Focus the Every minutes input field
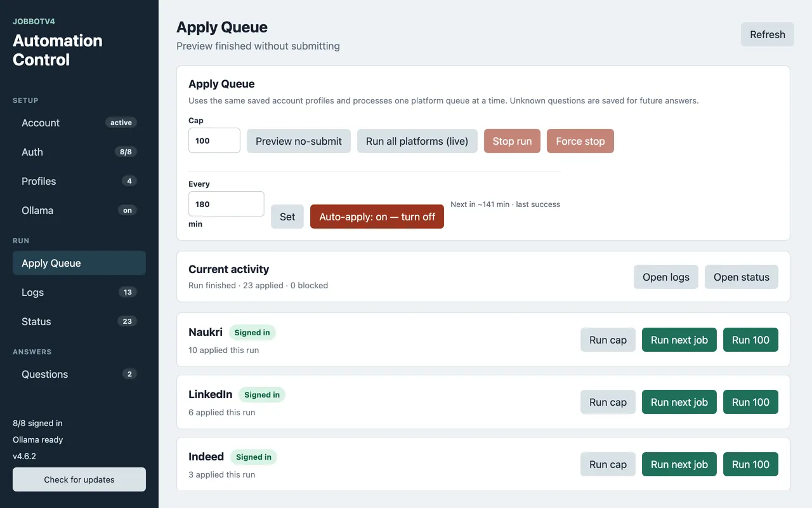The height and width of the screenshot is (508, 812). click(x=226, y=204)
